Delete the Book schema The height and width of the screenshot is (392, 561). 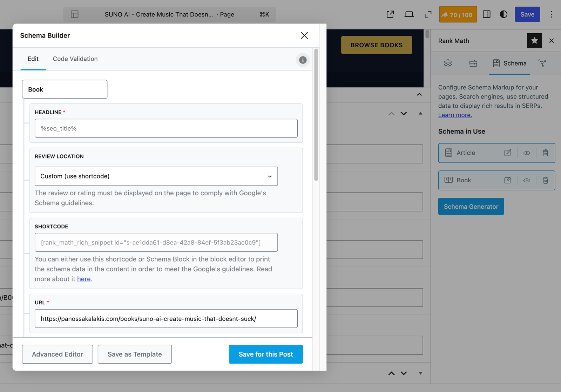tap(546, 180)
